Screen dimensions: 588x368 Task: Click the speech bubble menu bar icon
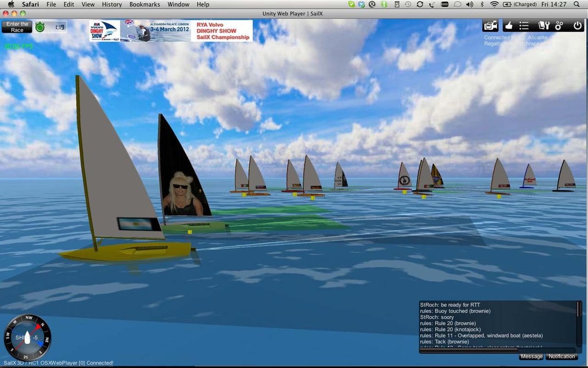click(x=457, y=4)
